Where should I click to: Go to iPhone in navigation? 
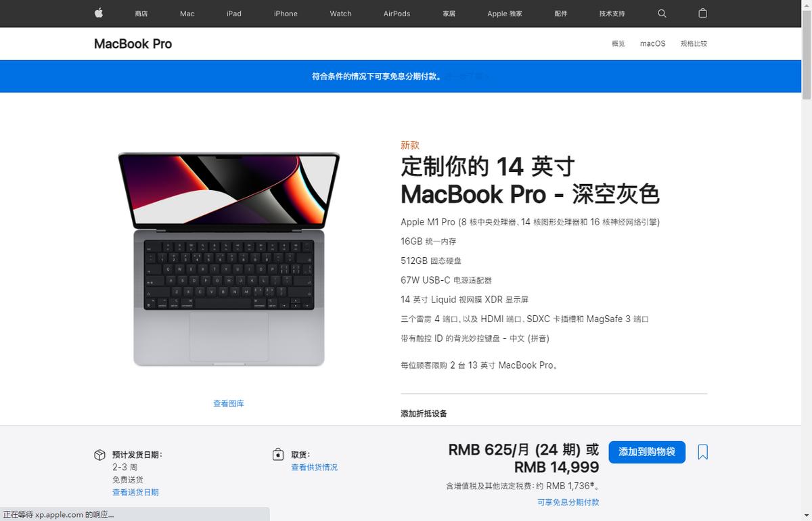[x=286, y=14]
